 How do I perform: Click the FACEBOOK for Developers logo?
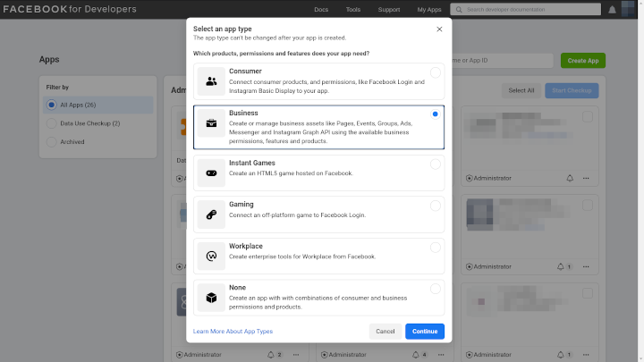point(70,9)
